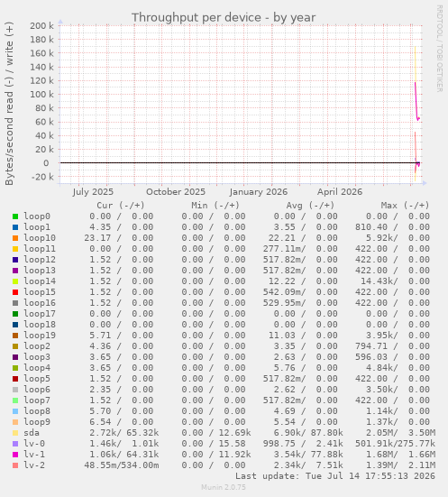Click the 'Last update: Tue Jul 14 17:55:13 2026' text
This screenshot has height=497, width=448.
(335, 476)
